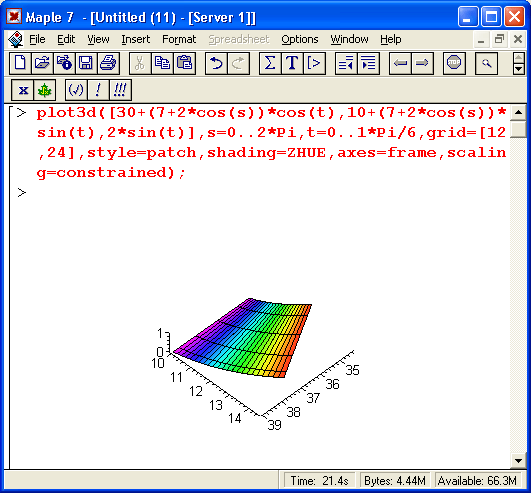Execute current expression with ! button
The width and height of the screenshot is (531, 493).
(98, 90)
